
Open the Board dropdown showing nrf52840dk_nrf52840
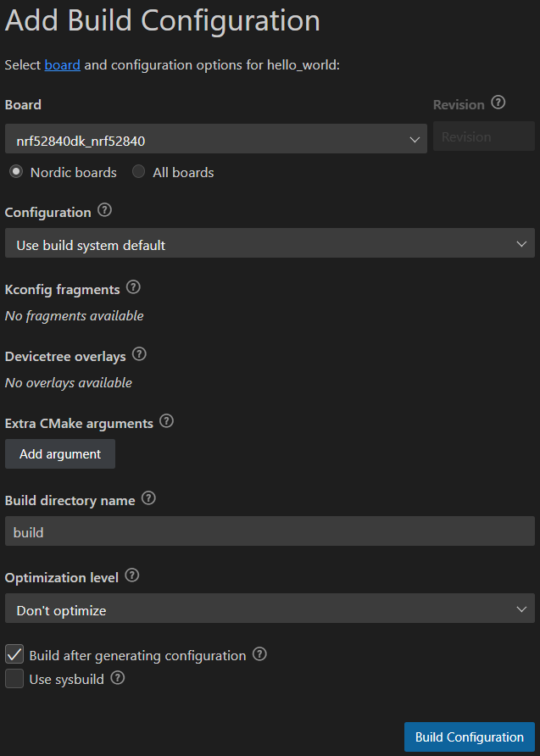pos(216,139)
